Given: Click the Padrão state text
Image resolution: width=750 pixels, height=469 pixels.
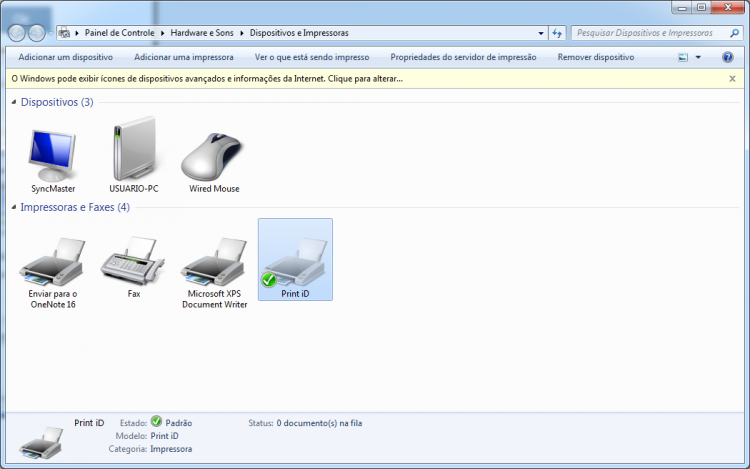Looking at the screenshot, I should pyautogui.click(x=178, y=423).
